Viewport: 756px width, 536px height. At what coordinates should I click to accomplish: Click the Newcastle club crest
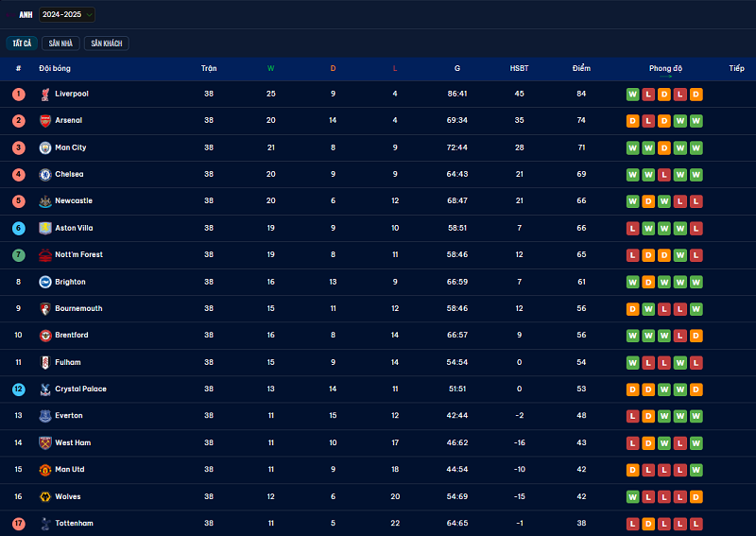coord(45,201)
